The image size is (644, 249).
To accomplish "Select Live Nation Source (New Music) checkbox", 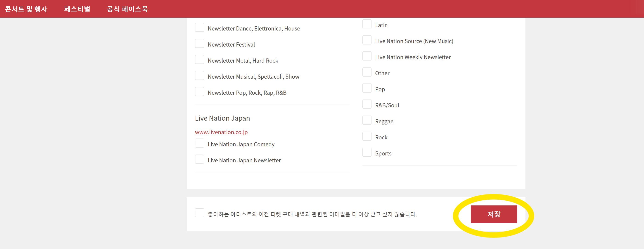I will point(367,40).
